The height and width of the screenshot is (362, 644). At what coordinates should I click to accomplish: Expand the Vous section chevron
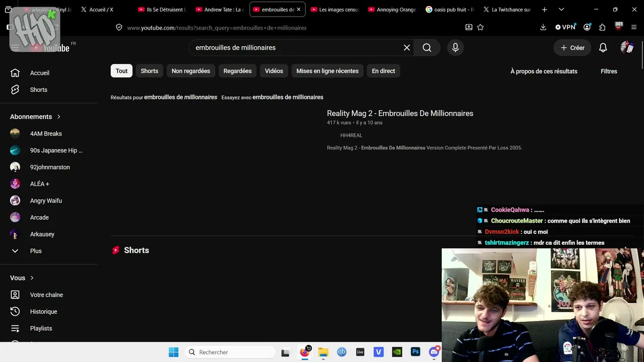click(x=32, y=278)
